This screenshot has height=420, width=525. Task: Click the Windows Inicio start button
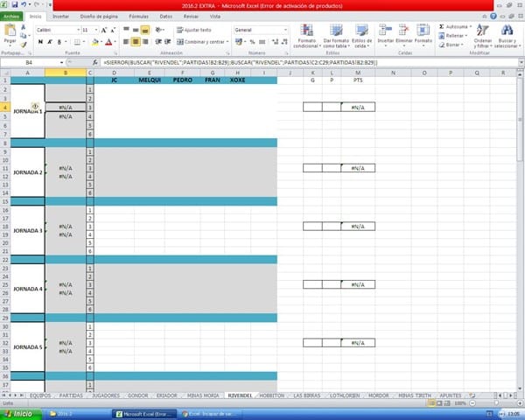click(20, 414)
